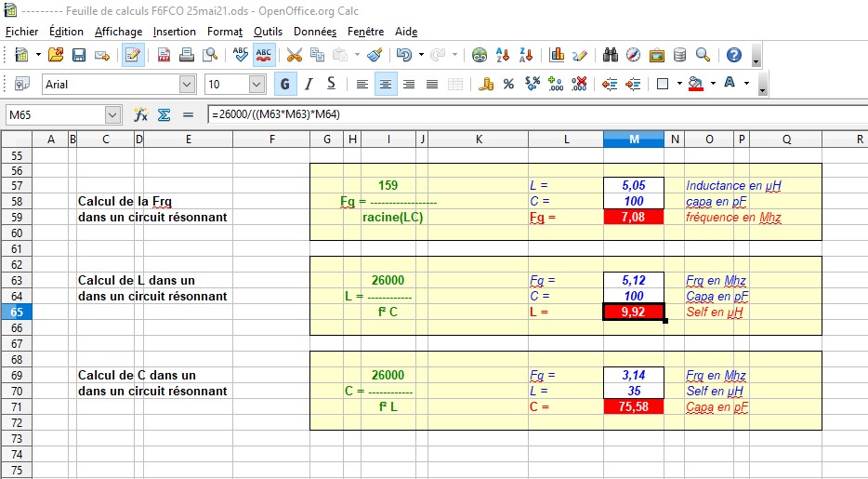Click the Insert Chart icon
Screen dimensions: 868x479
coord(558,55)
